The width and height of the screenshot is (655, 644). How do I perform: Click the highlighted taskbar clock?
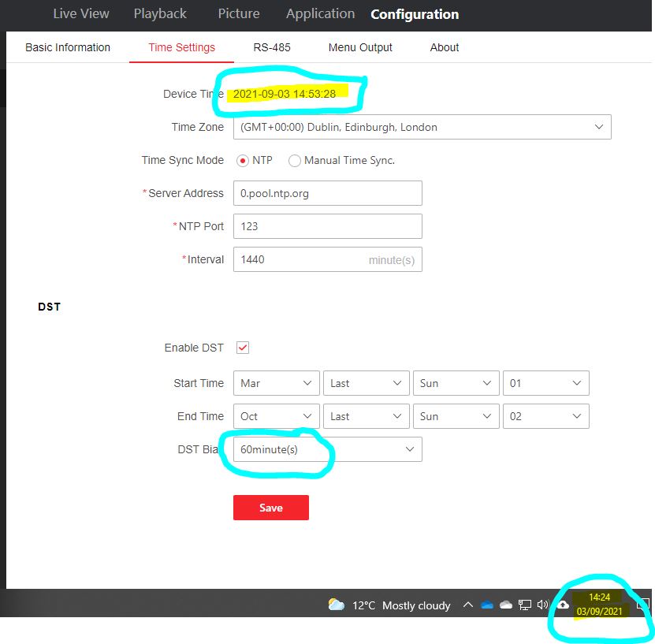(x=599, y=604)
